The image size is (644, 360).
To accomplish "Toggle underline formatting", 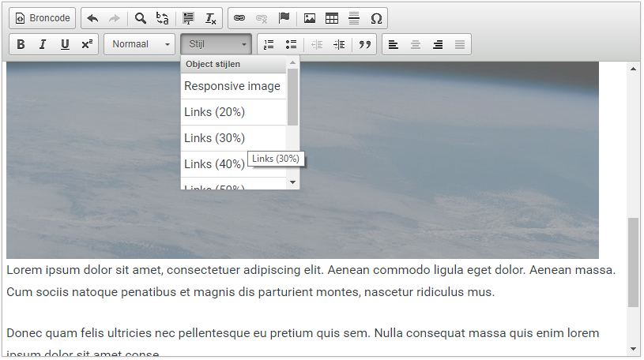I will [x=65, y=44].
